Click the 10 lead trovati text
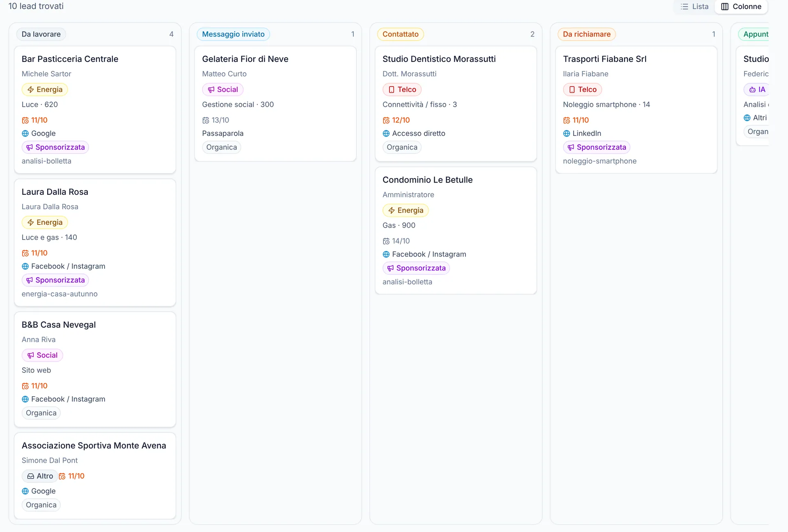The image size is (788, 532). point(36,6)
